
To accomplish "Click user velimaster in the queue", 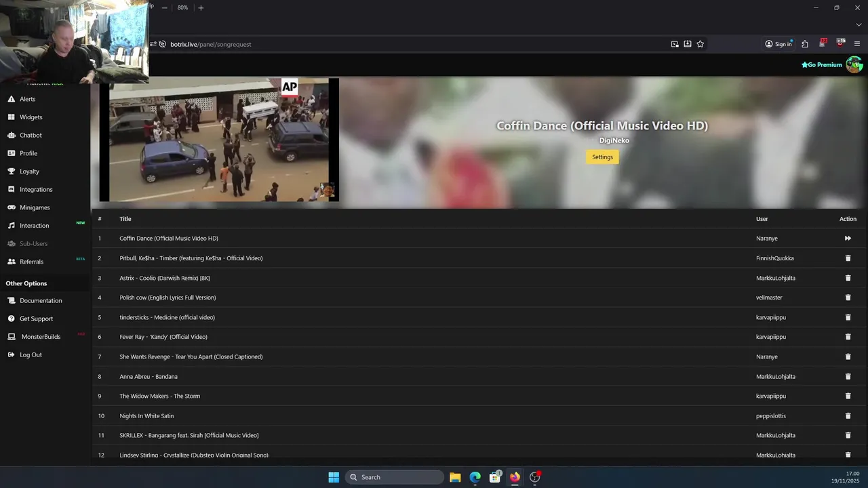I will 770,298.
